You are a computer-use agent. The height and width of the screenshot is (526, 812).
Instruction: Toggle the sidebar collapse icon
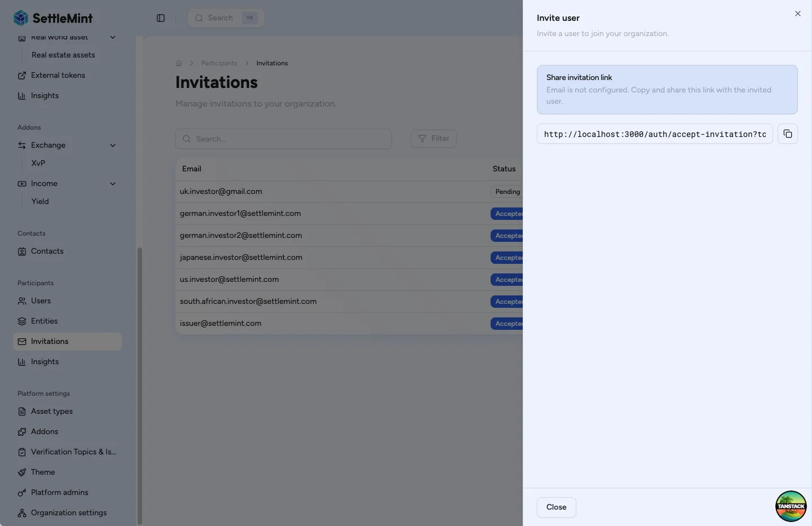click(161, 17)
